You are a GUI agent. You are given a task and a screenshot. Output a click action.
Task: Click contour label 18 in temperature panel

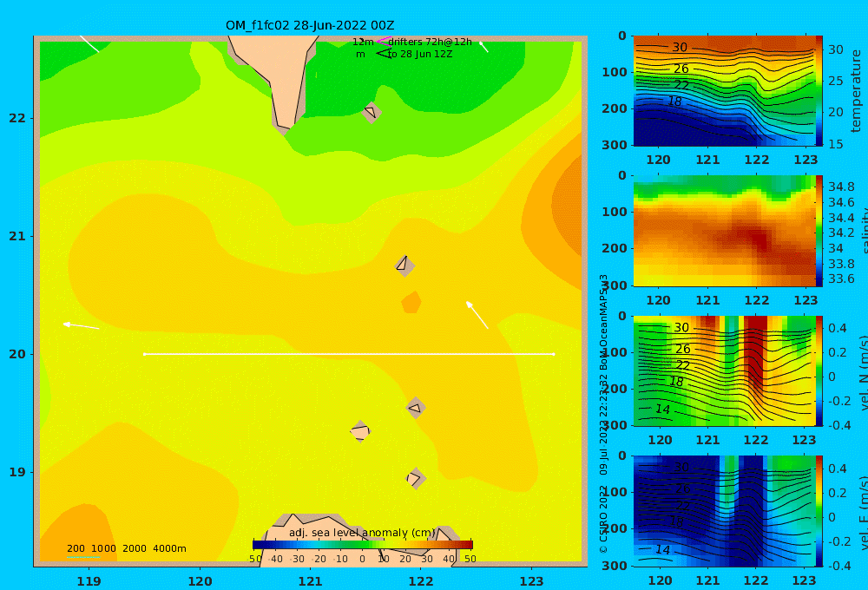pyautogui.click(x=674, y=102)
